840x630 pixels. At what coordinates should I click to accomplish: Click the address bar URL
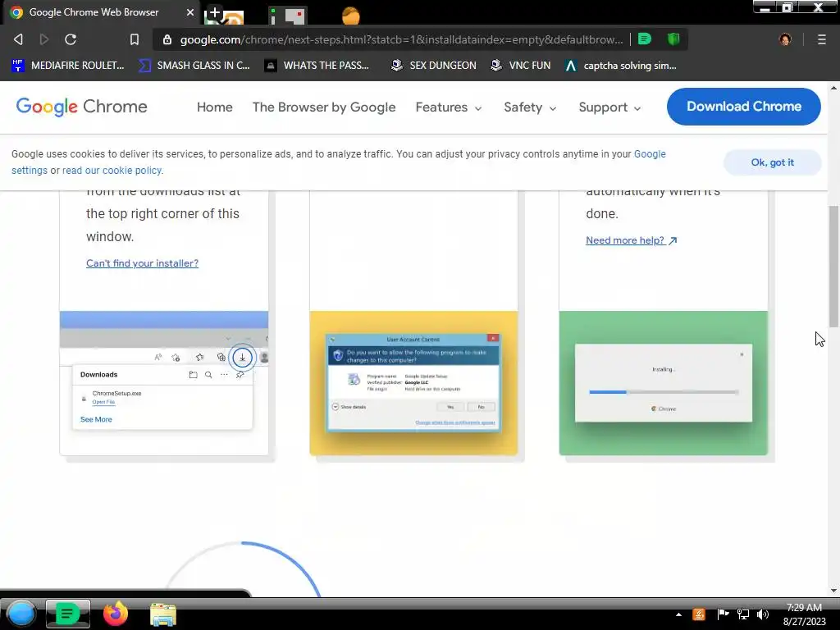pos(401,39)
